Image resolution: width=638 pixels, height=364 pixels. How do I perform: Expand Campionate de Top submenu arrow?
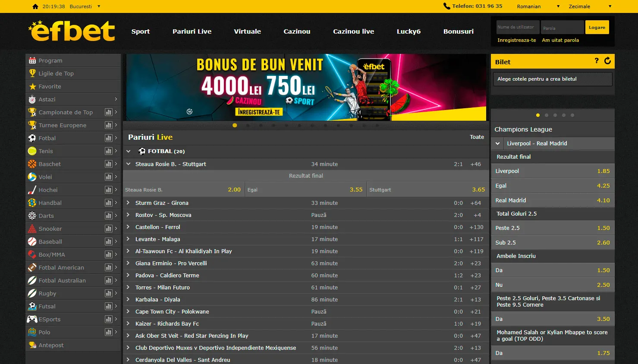pos(116,112)
